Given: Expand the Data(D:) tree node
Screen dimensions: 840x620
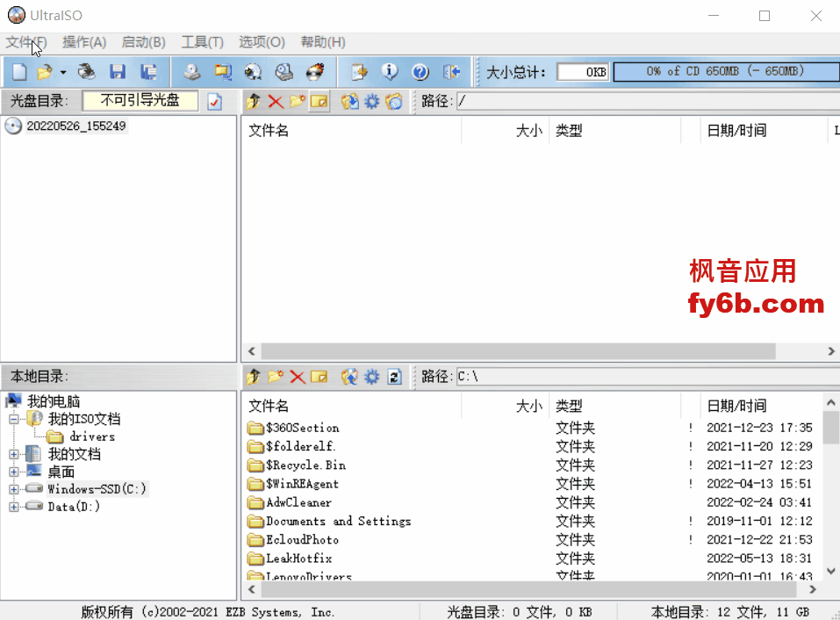Looking at the screenshot, I should tap(14, 507).
